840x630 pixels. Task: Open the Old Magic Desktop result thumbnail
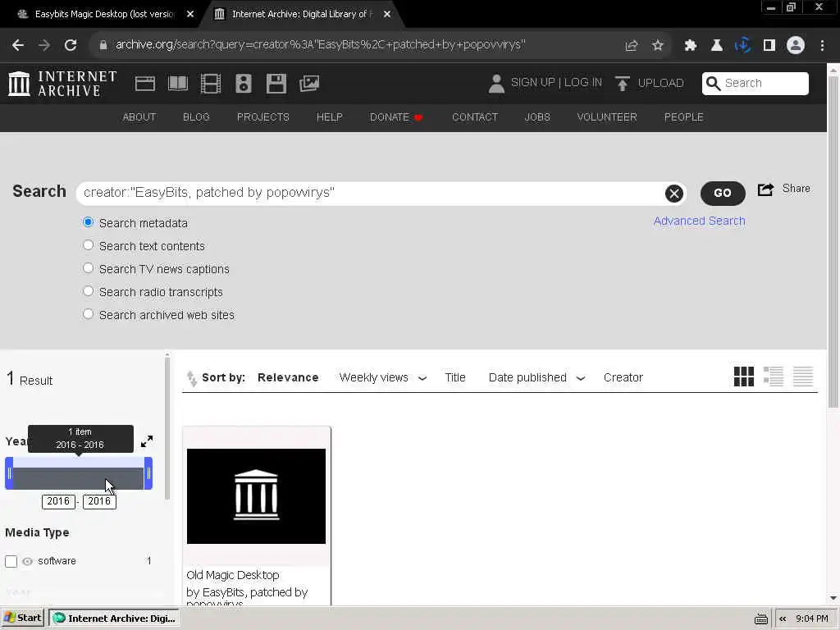[x=256, y=496]
